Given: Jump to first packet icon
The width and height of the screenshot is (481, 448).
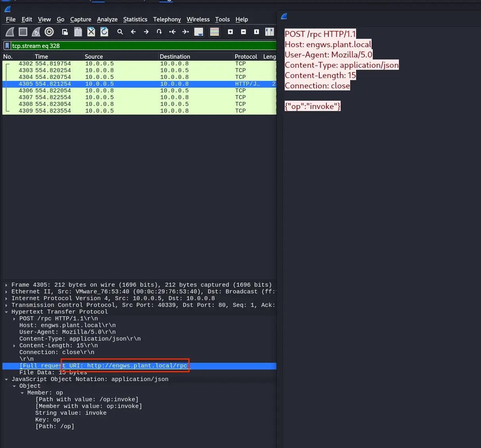Looking at the screenshot, I should (x=172, y=32).
